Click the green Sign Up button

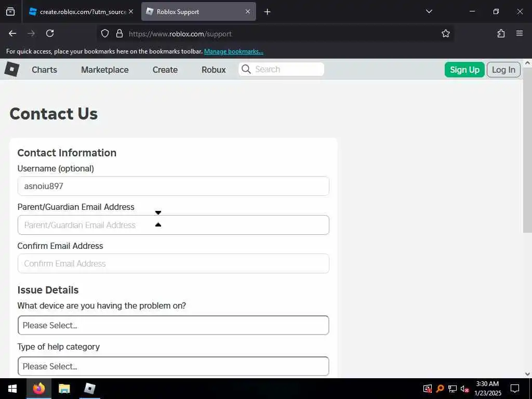click(x=464, y=70)
